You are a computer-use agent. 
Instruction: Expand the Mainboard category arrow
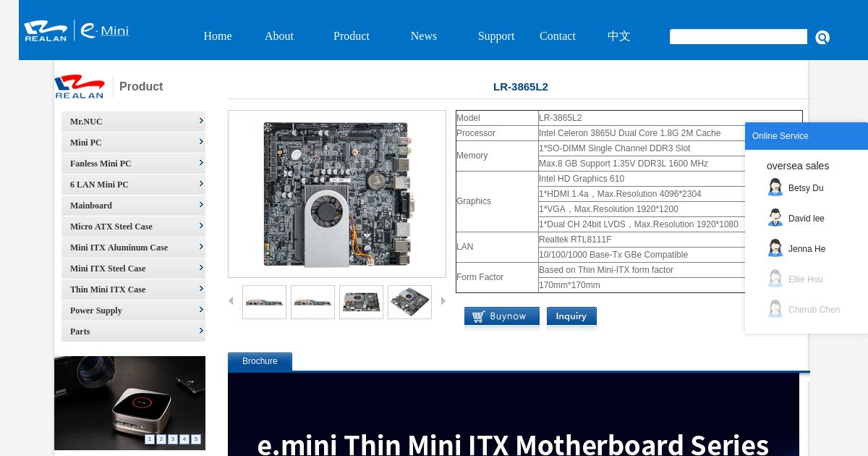[201, 205]
